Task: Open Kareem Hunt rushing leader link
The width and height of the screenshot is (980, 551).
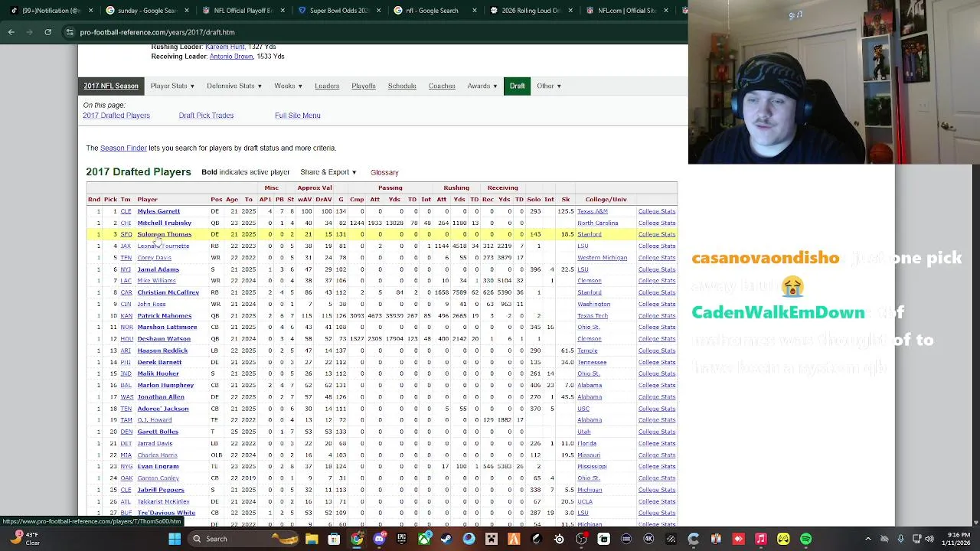Action: click(224, 47)
